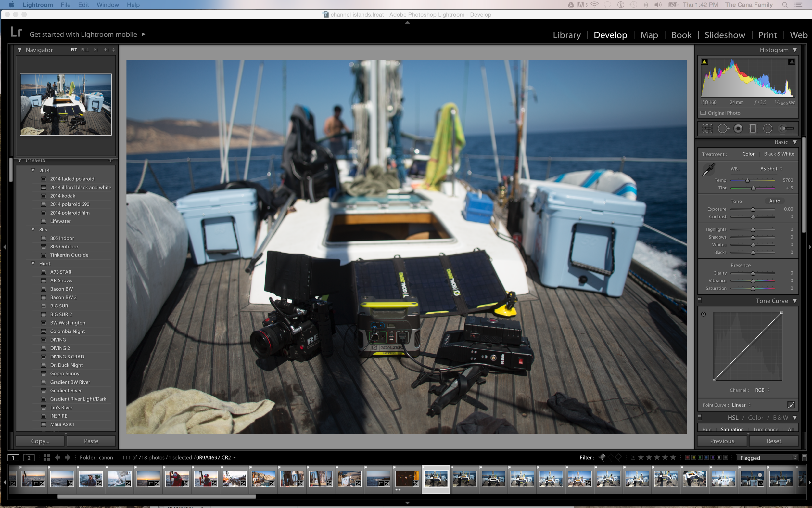Open the Window menu
The height and width of the screenshot is (508, 812).
pos(108,5)
